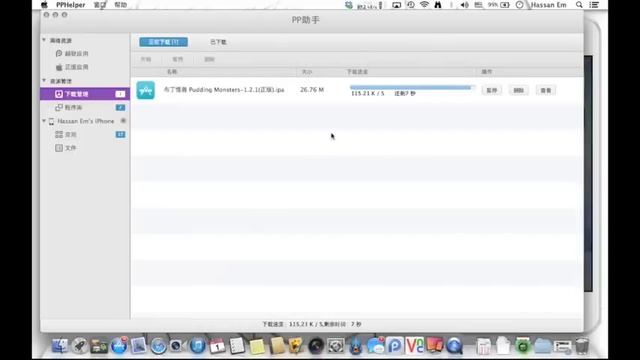Open the VNC app in Dock

(x=414, y=345)
